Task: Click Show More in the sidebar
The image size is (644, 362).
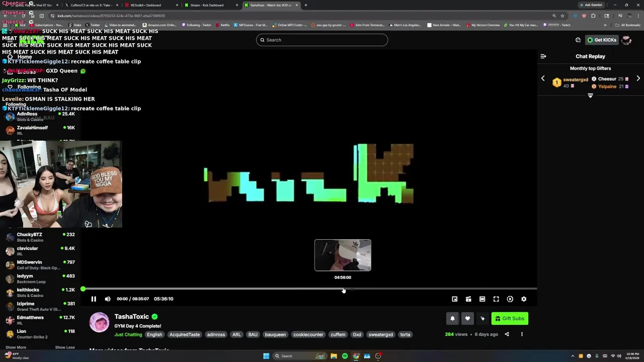Action: pos(16,347)
